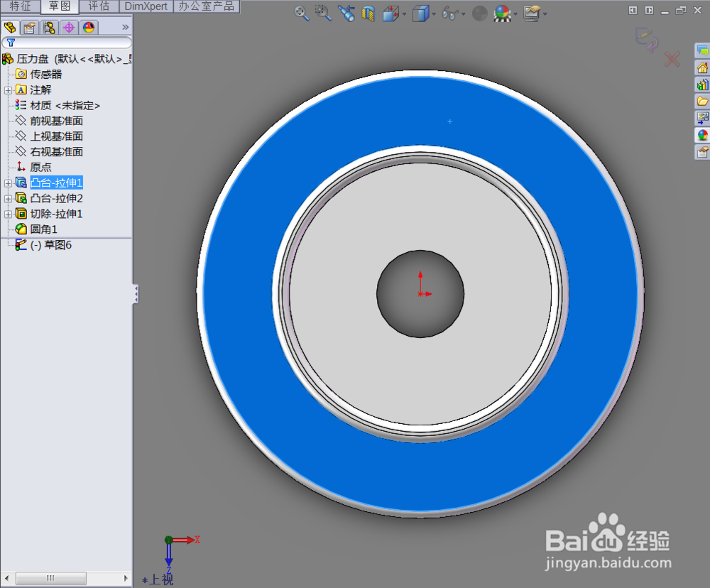Screen dimensions: 710x588
Task: Switch to the 特征 tab
Action: coord(21,6)
